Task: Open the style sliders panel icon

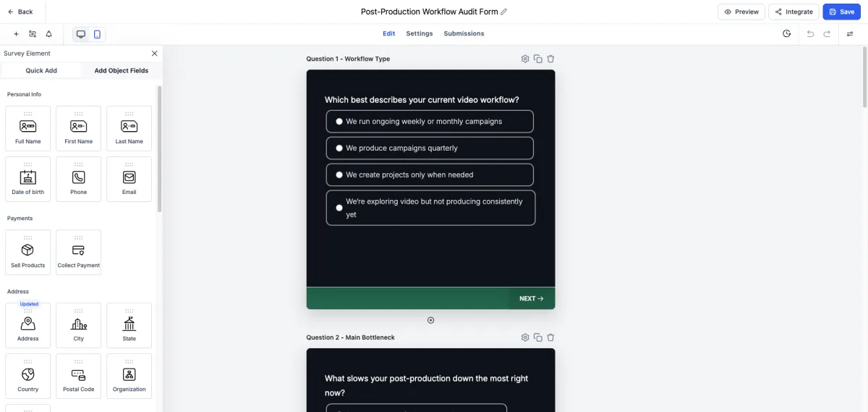Action: pyautogui.click(x=850, y=34)
